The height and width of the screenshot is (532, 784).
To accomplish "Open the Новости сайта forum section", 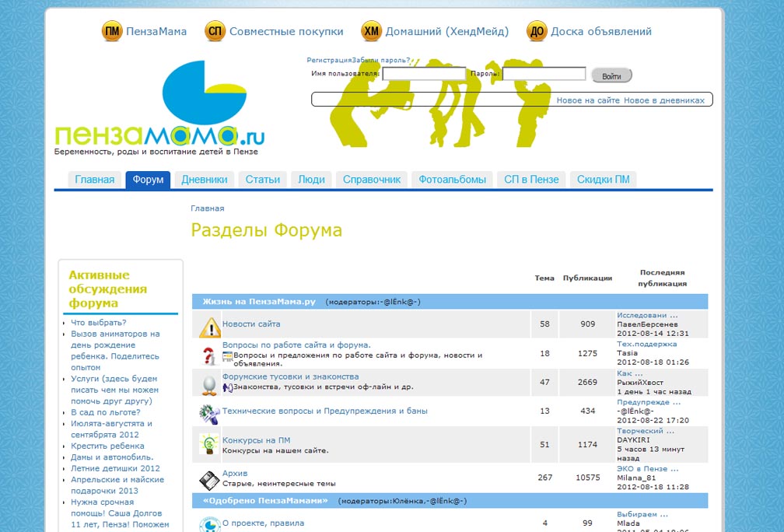I will click(x=251, y=324).
